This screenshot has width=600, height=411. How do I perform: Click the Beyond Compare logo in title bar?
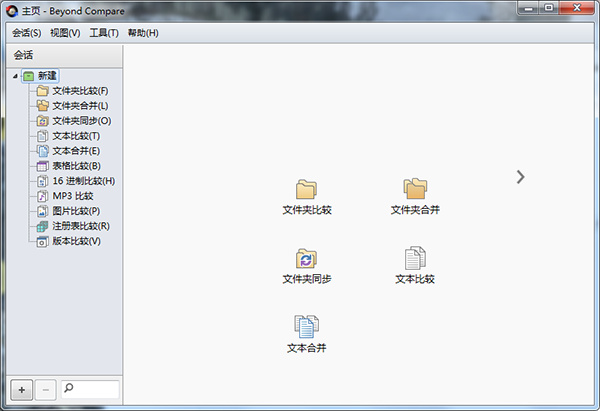[12, 11]
